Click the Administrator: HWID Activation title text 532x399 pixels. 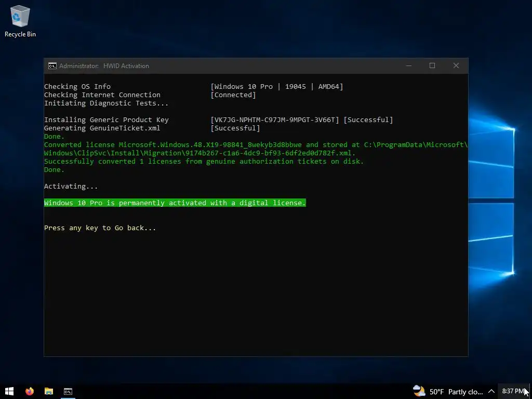click(x=104, y=66)
